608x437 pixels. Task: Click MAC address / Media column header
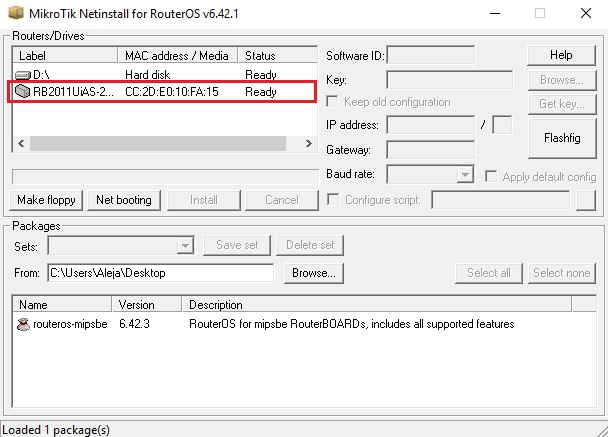[178, 55]
